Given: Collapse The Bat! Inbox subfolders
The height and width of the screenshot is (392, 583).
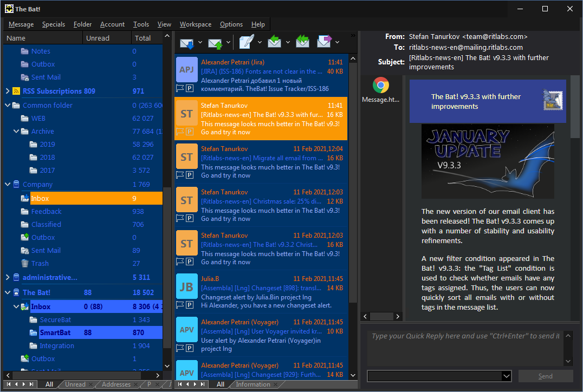Looking at the screenshot, I should tap(16, 306).
